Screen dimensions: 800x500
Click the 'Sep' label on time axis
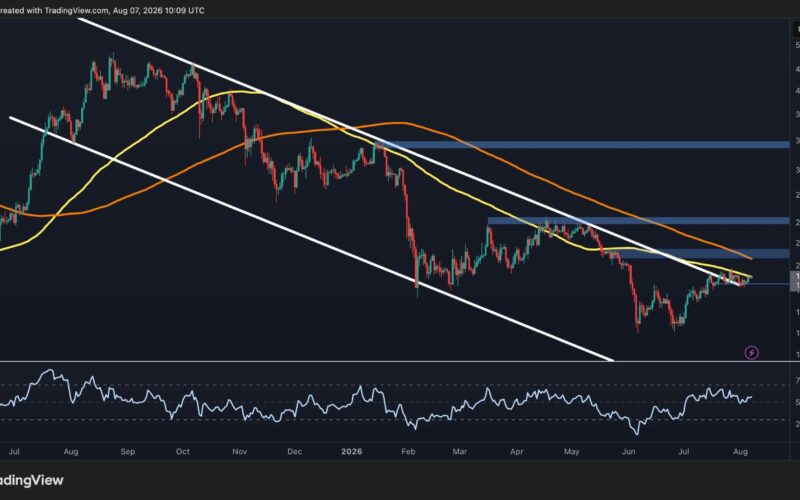click(x=128, y=452)
